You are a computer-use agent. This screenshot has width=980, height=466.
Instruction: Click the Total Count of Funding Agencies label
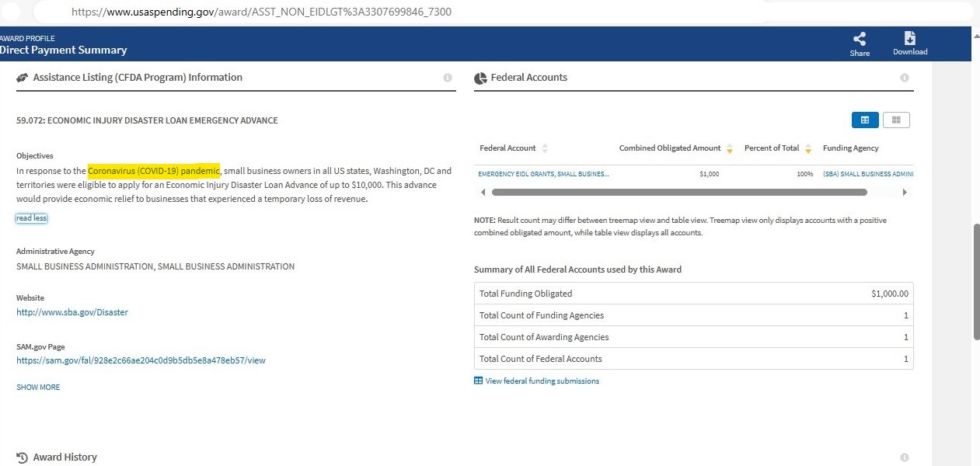coord(542,315)
